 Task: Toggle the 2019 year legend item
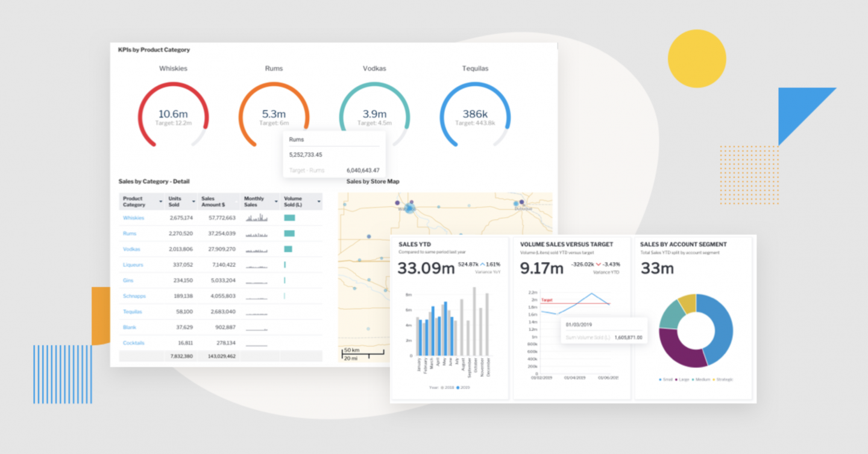[463, 387]
